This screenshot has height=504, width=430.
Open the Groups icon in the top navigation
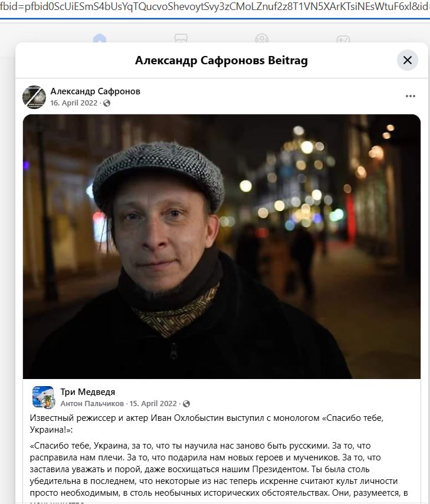tap(262, 38)
